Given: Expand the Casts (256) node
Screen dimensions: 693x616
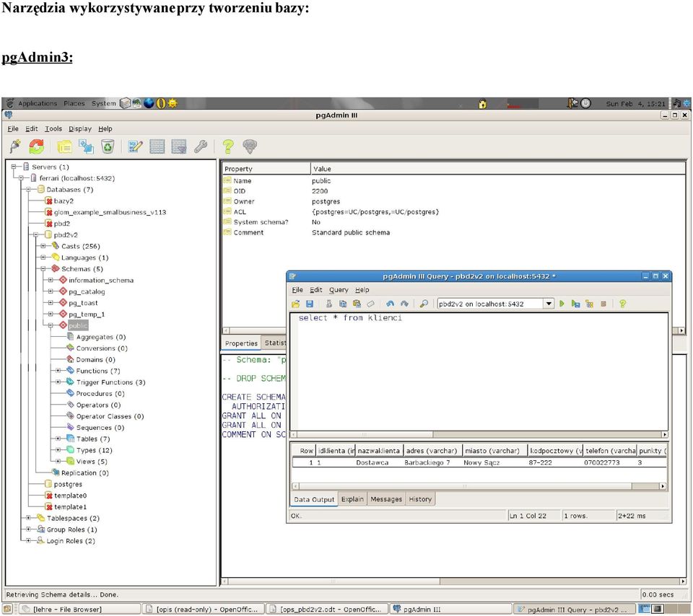Looking at the screenshot, I should tap(43, 246).
